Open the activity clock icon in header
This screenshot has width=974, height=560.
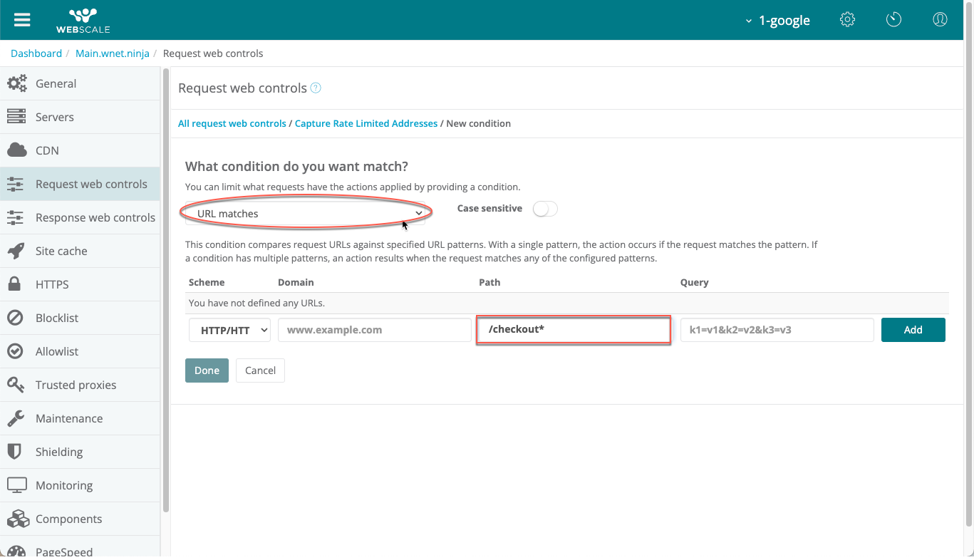pos(893,20)
